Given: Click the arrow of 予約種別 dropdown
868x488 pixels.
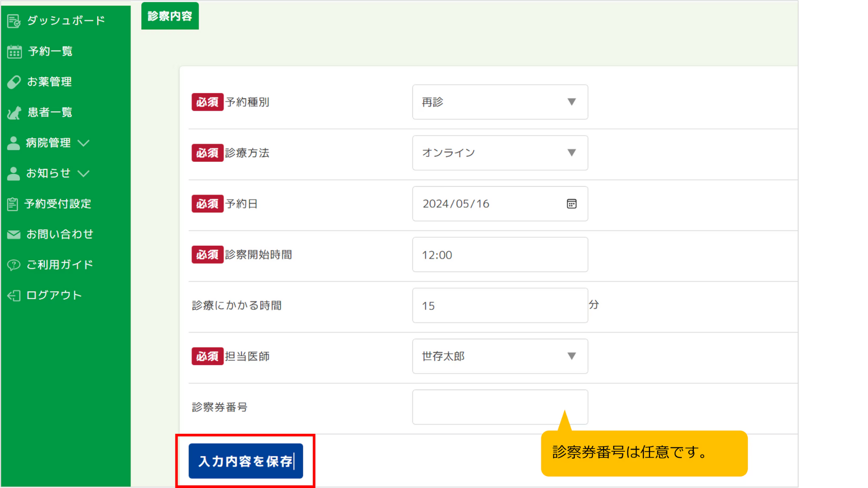Looking at the screenshot, I should [x=571, y=102].
